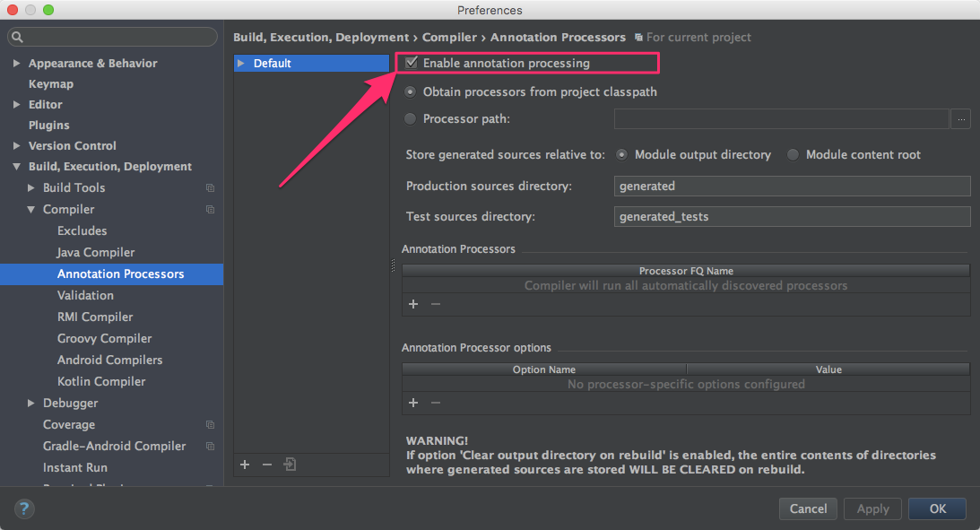Click minus under Annotation Processor options table
This screenshot has width=980, height=530.
436,403
